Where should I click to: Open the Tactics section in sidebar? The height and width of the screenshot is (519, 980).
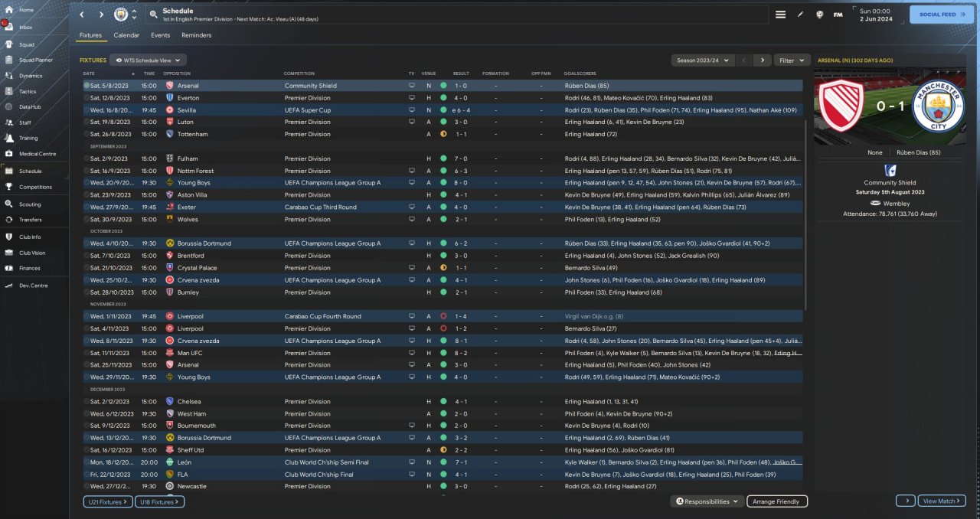pyautogui.click(x=27, y=91)
